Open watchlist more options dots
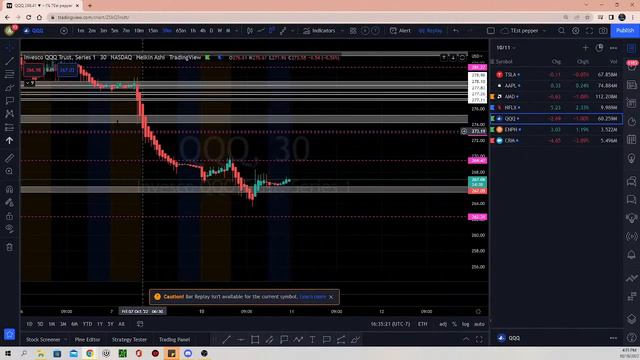Image resolution: width=640 pixels, height=360 pixels. point(613,48)
